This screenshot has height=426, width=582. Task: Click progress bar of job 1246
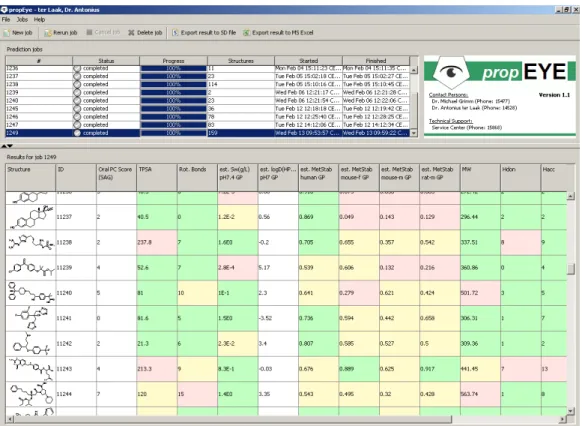pyautogui.click(x=173, y=117)
